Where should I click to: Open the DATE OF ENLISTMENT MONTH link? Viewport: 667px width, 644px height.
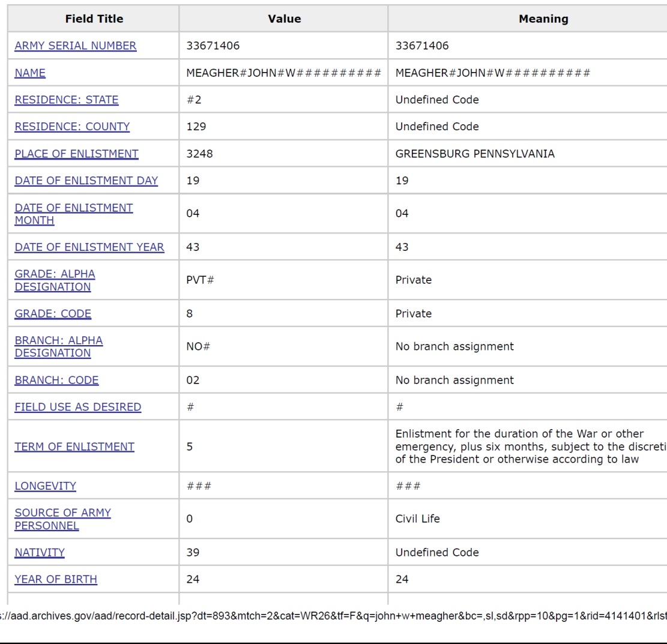click(74, 214)
